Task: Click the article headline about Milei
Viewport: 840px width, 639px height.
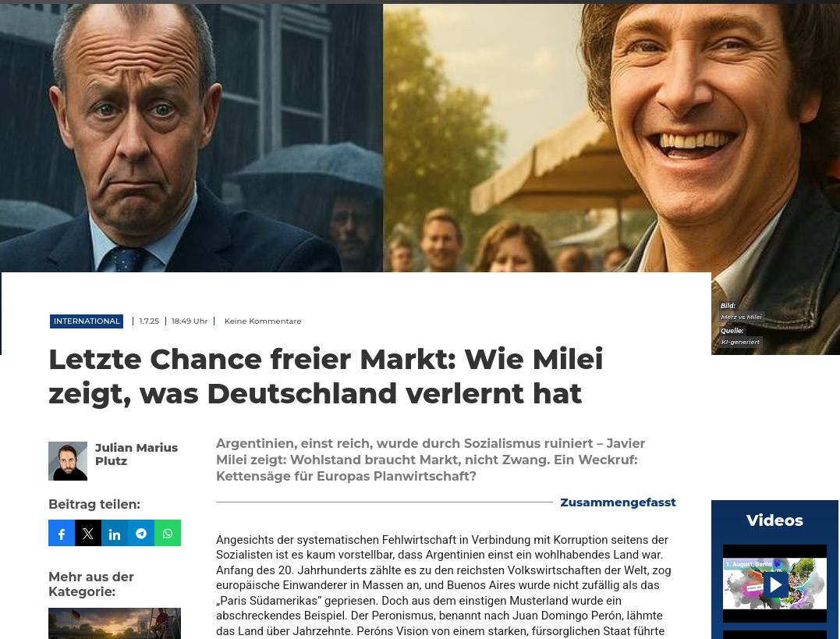Action: point(326,376)
